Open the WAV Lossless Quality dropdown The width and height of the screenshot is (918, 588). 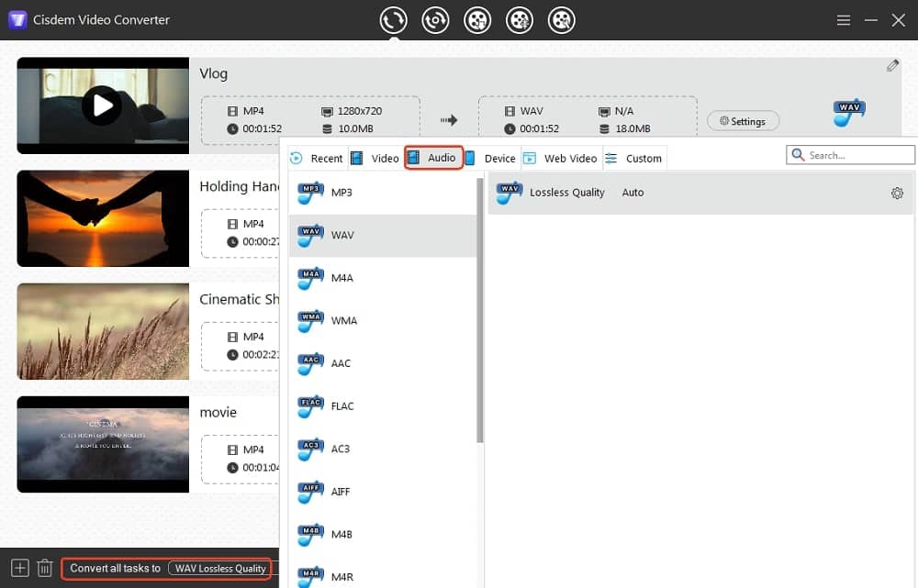pos(220,569)
